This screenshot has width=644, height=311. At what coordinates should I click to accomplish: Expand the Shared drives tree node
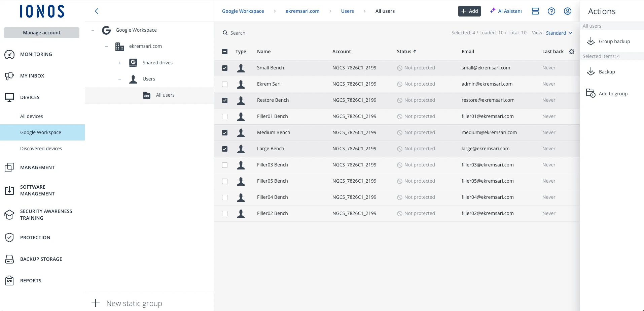120,63
